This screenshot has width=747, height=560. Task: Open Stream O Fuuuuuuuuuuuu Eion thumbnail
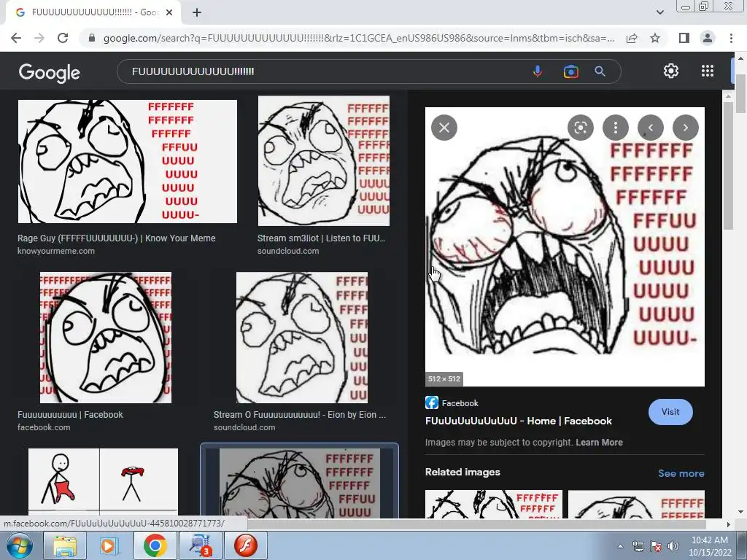(301, 338)
